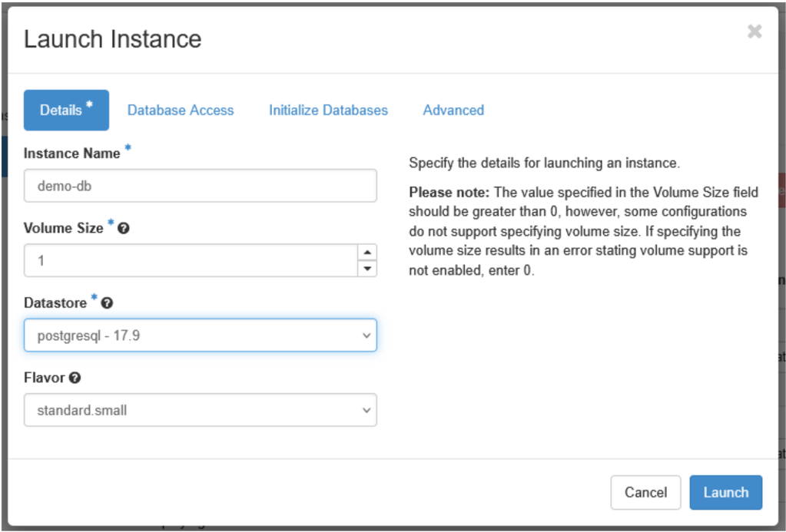Focus the Instance Name text field
This screenshot has height=532, width=786.
pos(200,186)
